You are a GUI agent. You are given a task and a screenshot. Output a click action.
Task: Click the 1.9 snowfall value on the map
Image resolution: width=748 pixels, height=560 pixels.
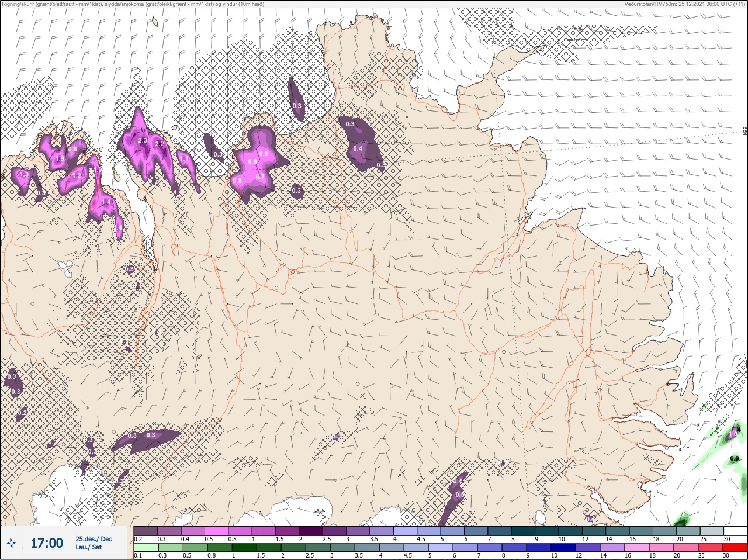(60, 159)
